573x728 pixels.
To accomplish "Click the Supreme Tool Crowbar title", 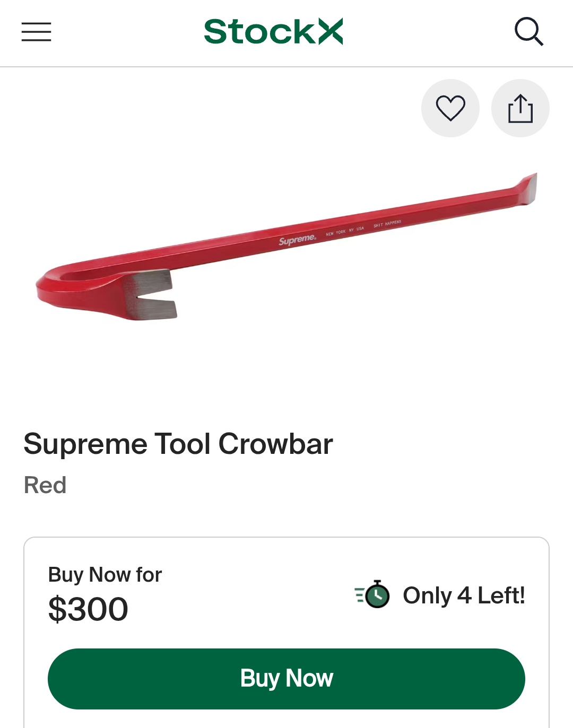I will tap(178, 444).
